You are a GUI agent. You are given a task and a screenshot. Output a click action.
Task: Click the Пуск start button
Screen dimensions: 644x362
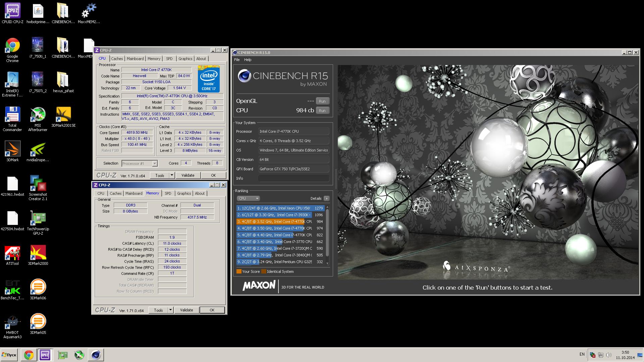coord(9,355)
